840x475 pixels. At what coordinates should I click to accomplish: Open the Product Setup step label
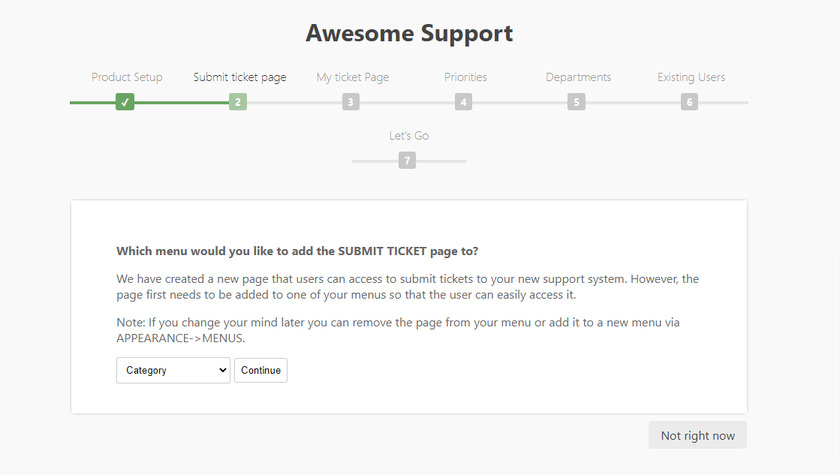tap(126, 77)
